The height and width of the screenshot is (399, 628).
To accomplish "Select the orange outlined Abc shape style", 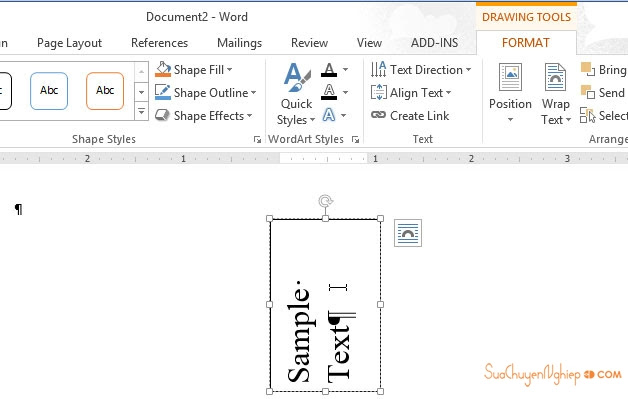I will click(105, 91).
